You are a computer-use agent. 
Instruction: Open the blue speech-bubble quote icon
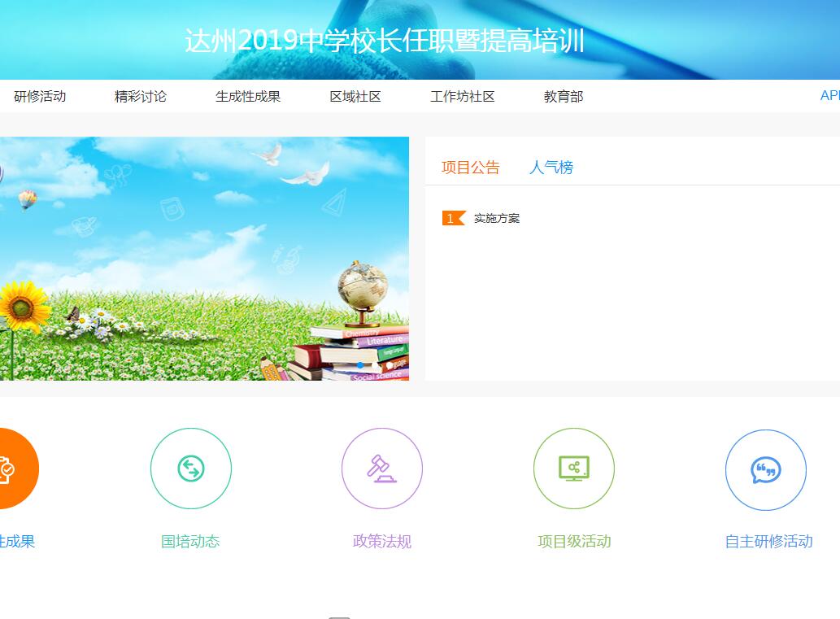[x=765, y=470]
